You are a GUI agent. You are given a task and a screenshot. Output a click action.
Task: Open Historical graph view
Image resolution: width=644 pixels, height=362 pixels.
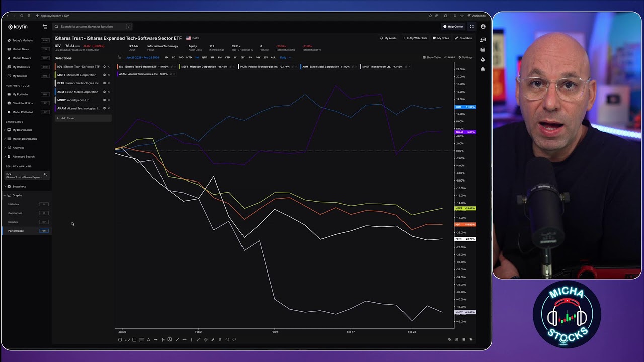[x=28, y=204]
